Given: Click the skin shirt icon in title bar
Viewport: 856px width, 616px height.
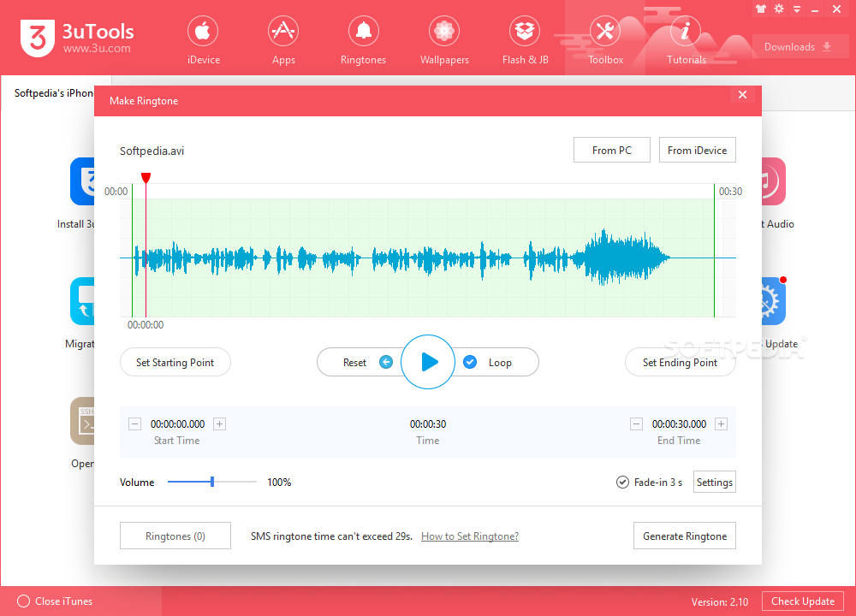Looking at the screenshot, I should click(x=761, y=9).
